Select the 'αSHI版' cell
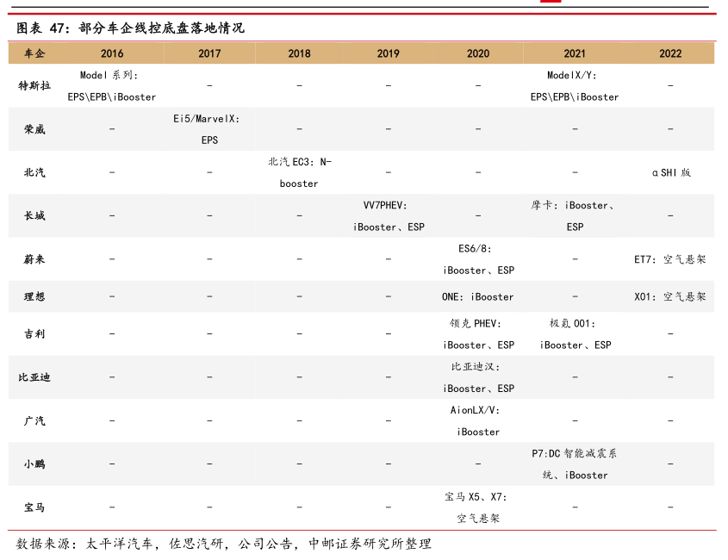The image size is (728, 560). pos(670,172)
